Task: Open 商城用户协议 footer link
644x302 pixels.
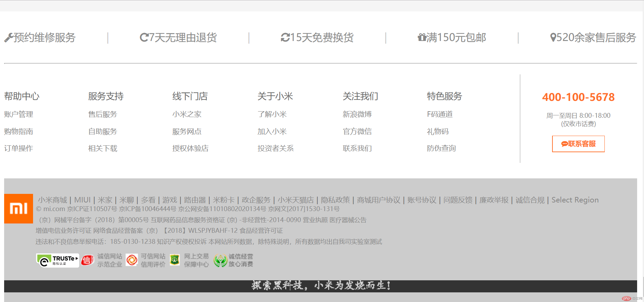Action: point(379,200)
